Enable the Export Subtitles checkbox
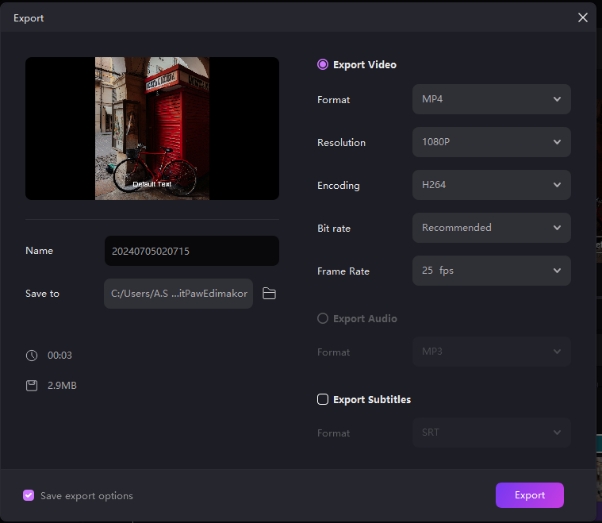The height and width of the screenshot is (523, 602). (322, 399)
